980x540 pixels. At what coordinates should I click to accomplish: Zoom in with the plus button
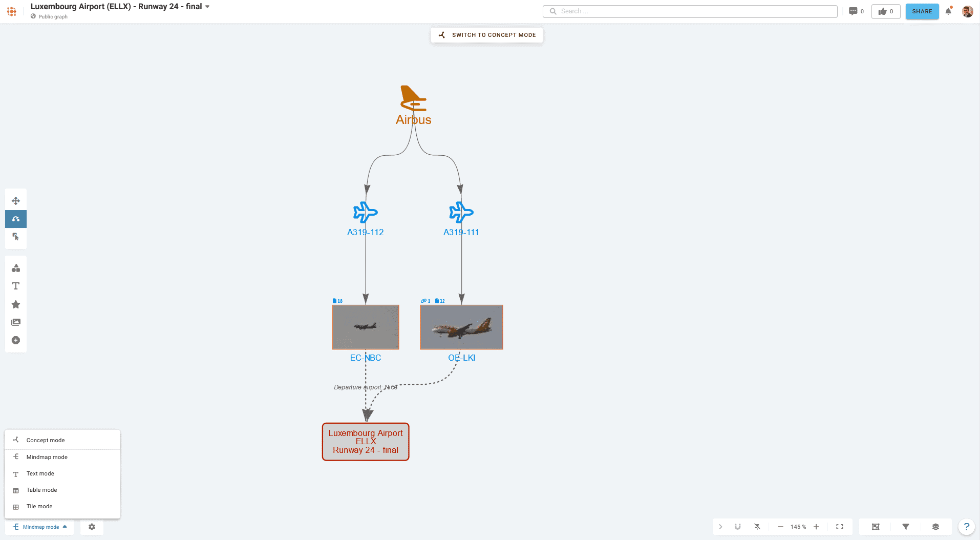click(x=816, y=527)
